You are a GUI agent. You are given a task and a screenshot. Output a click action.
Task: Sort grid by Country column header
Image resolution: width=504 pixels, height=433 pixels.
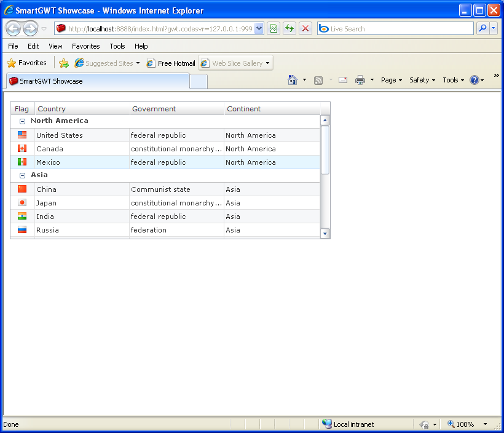(82, 109)
